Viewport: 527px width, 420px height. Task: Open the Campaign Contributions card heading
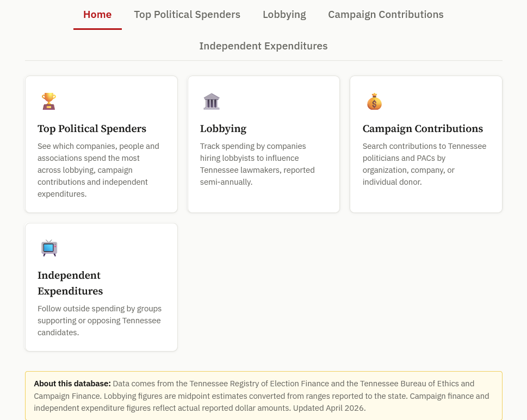[423, 129]
